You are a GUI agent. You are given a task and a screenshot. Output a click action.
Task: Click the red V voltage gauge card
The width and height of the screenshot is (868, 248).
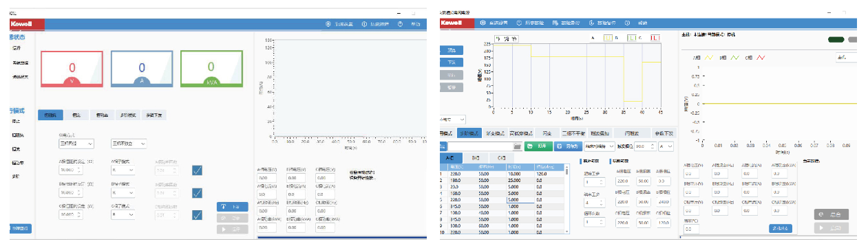click(x=72, y=68)
